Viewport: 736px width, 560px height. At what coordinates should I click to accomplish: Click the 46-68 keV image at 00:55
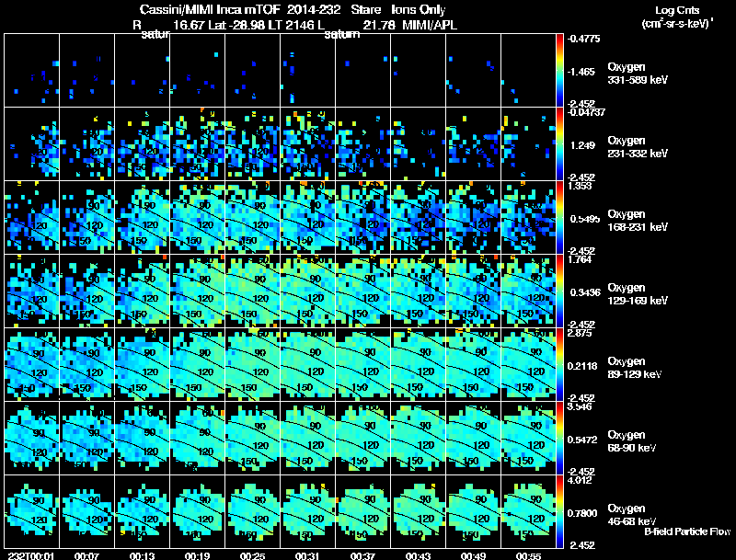(x=528, y=511)
